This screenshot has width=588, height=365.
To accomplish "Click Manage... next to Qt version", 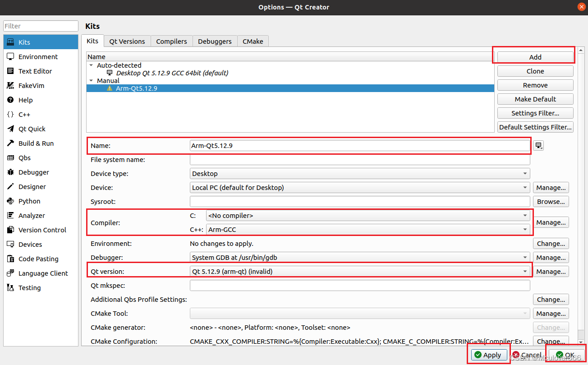I will [x=551, y=271].
